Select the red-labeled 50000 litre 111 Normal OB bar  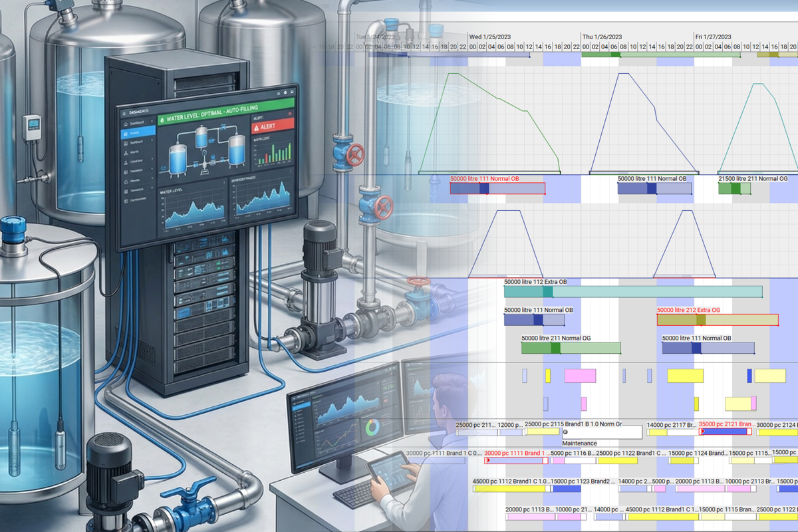497,189
